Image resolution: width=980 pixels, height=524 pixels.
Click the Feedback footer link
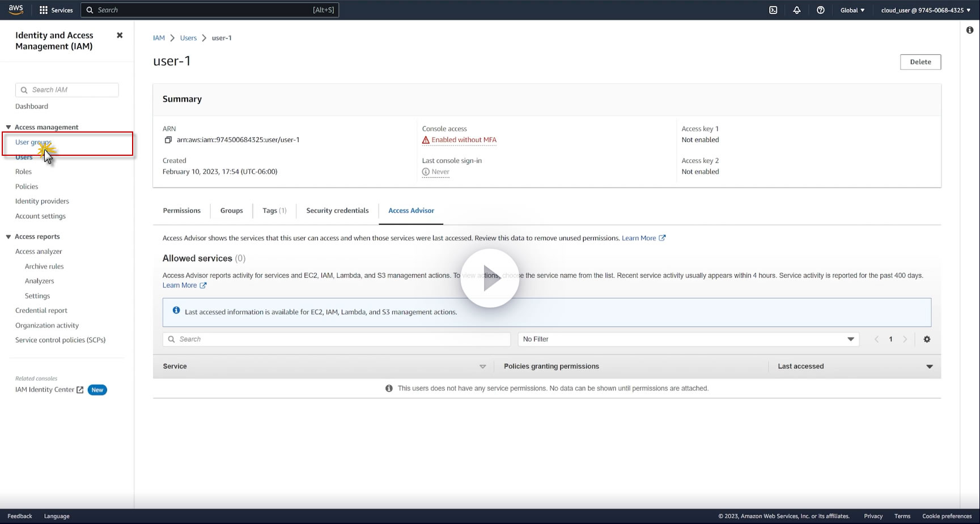20,516
